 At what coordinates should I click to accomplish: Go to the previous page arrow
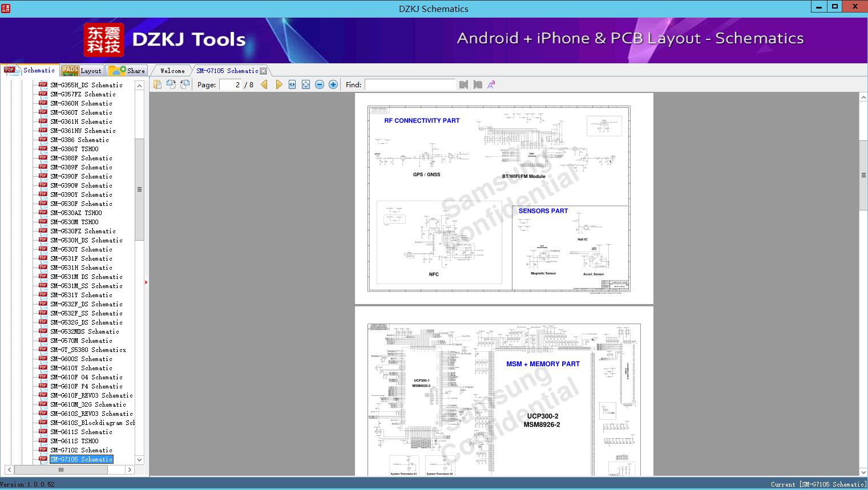pos(264,84)
